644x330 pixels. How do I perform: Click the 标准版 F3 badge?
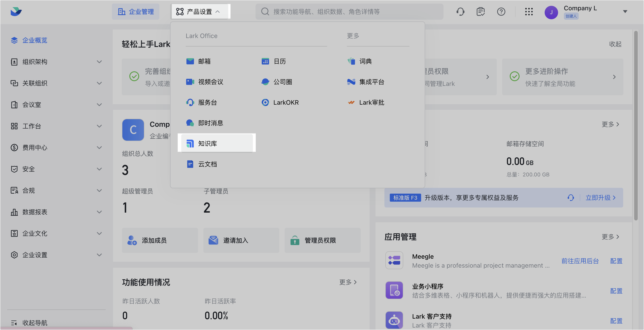pyautogui.click(x=405, y=198)
